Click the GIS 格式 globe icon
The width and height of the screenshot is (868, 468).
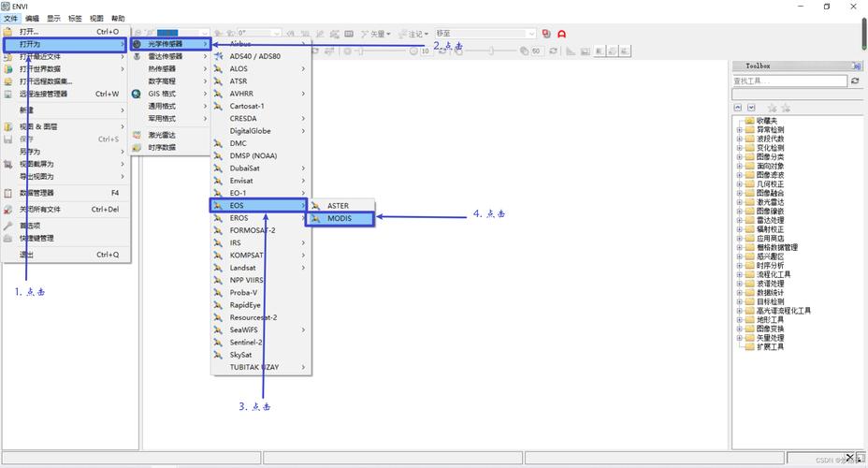tap(137, 94)
